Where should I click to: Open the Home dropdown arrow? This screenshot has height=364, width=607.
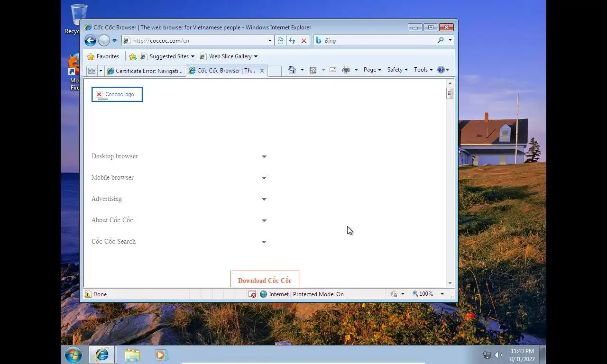(x=302, y=70)
